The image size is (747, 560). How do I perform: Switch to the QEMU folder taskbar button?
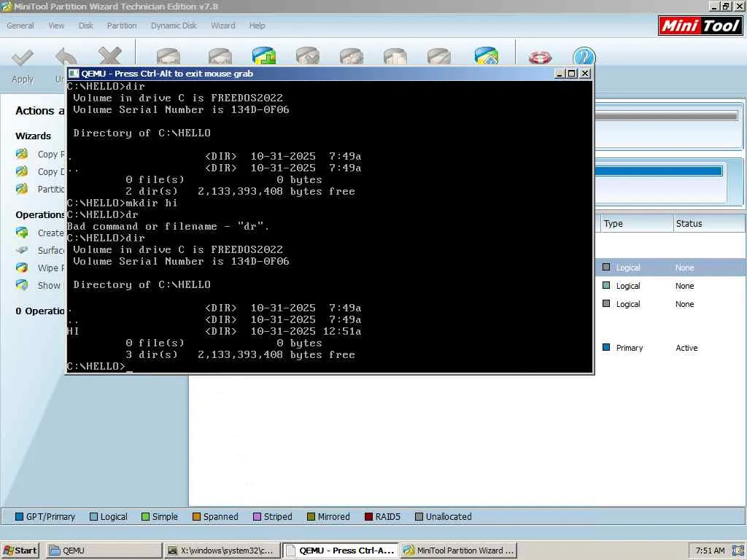104,551
